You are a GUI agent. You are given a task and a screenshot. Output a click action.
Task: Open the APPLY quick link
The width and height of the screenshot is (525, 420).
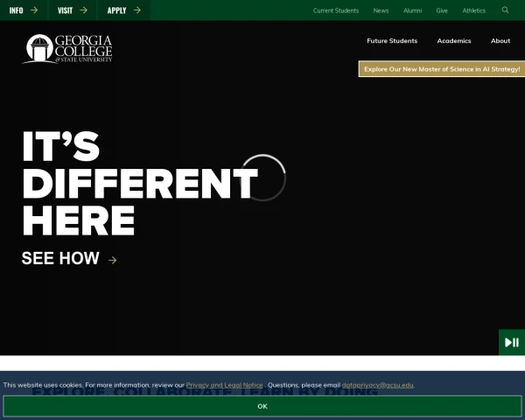(123, 10)
